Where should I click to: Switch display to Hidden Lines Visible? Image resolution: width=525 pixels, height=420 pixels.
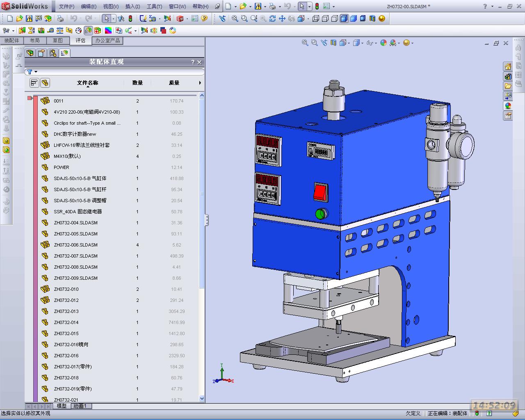tap(325, 18)
